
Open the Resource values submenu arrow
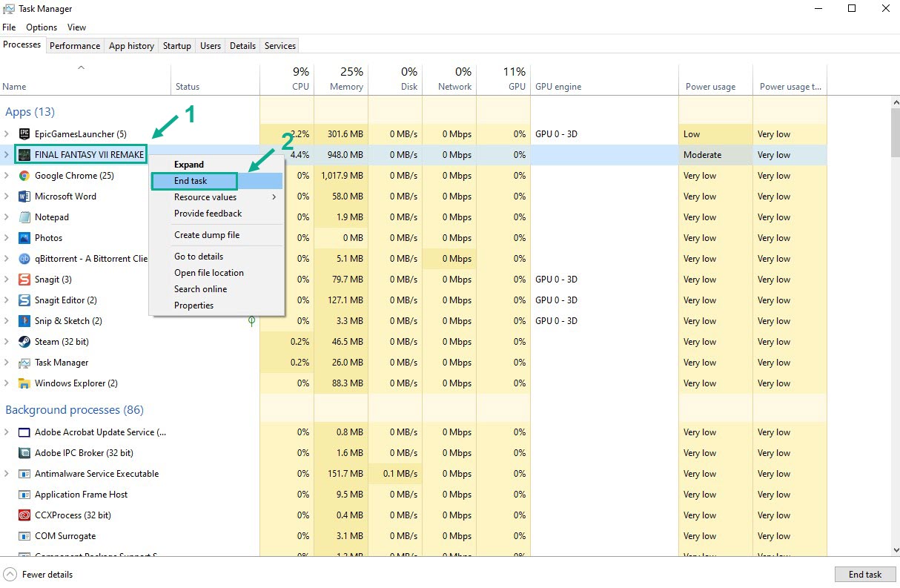click(274, 197)
